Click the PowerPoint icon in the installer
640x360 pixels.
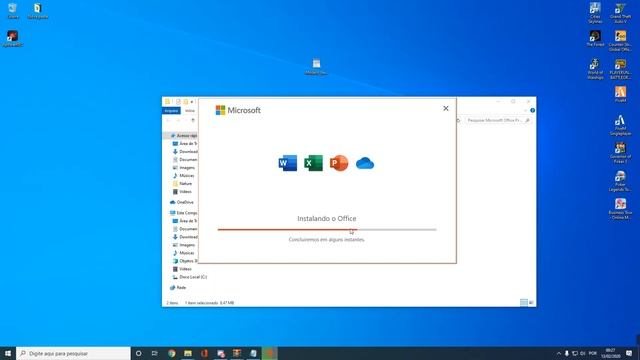point(339,163)
